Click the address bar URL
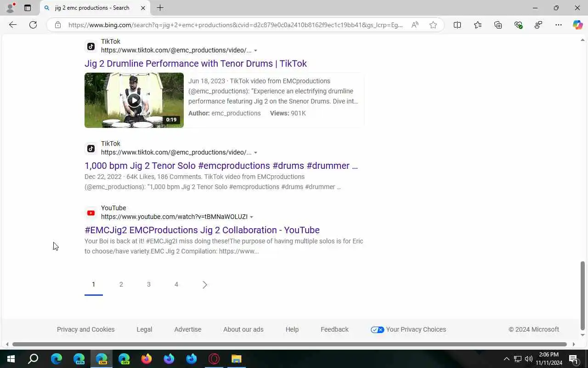The height and width of the screenshot is (368, 588). click(235, 25)
